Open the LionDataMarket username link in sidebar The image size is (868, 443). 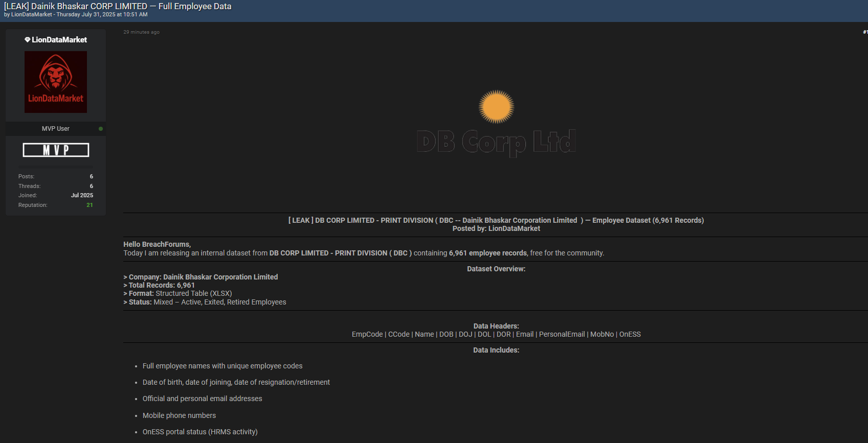tap(59, 40)
